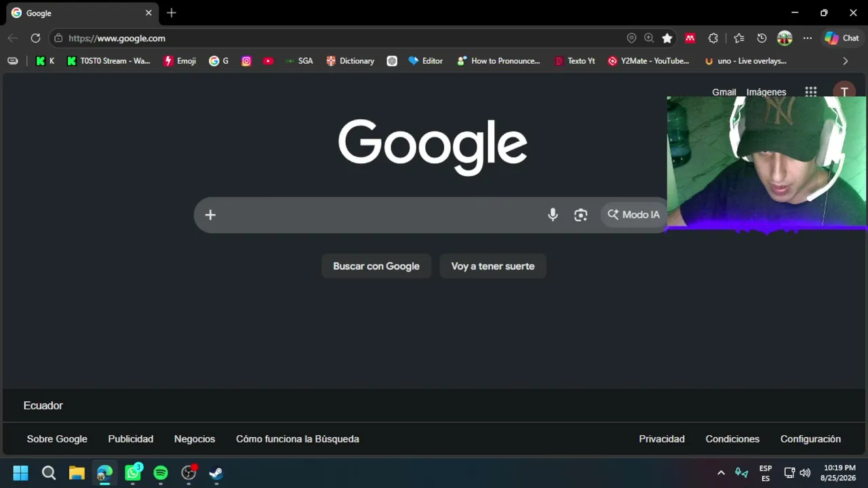Open the clock and date flyout
This screenshot has width=868, height=488.
pos(839,473)
